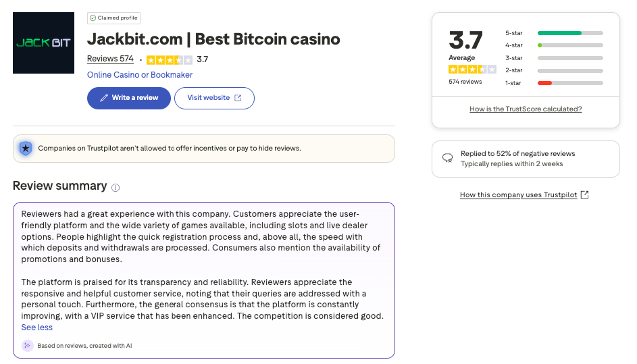Filter reviews by 1-star bar
The width and height of the screenshot is (637, 364).
coord(569,83)
